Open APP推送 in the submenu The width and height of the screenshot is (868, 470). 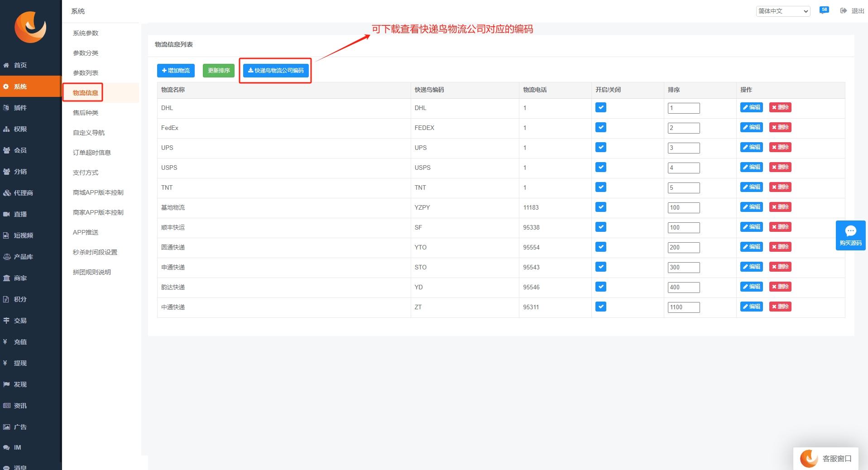86,232
